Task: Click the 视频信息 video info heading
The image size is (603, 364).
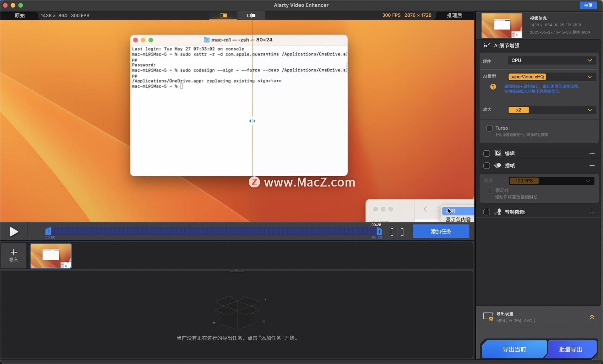Action: click(x=539, y=18)
